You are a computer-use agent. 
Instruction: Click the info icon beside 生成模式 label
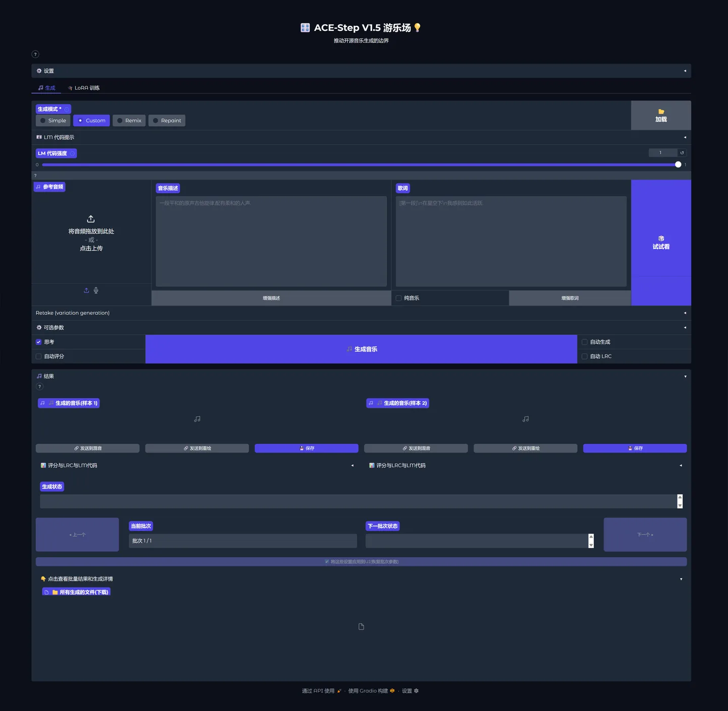click(x=67, y=109)
